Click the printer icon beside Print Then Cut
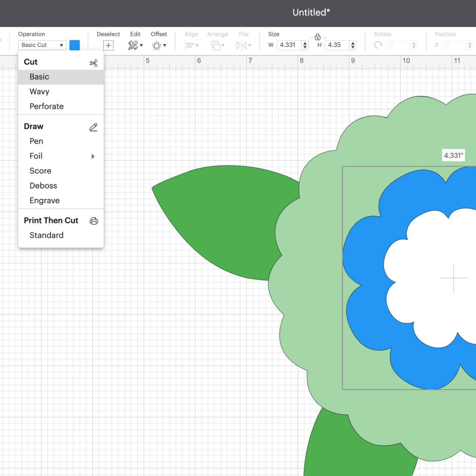 tap(94, 221)
